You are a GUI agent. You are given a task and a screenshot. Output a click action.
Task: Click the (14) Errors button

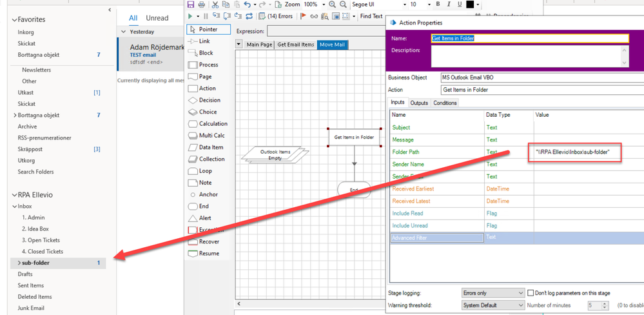[x=275, y=16]
